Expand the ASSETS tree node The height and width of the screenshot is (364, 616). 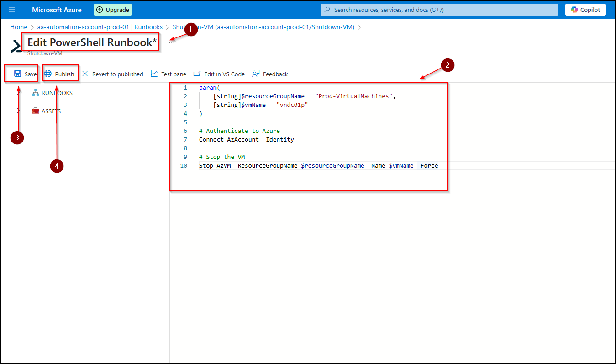[18, 111]
